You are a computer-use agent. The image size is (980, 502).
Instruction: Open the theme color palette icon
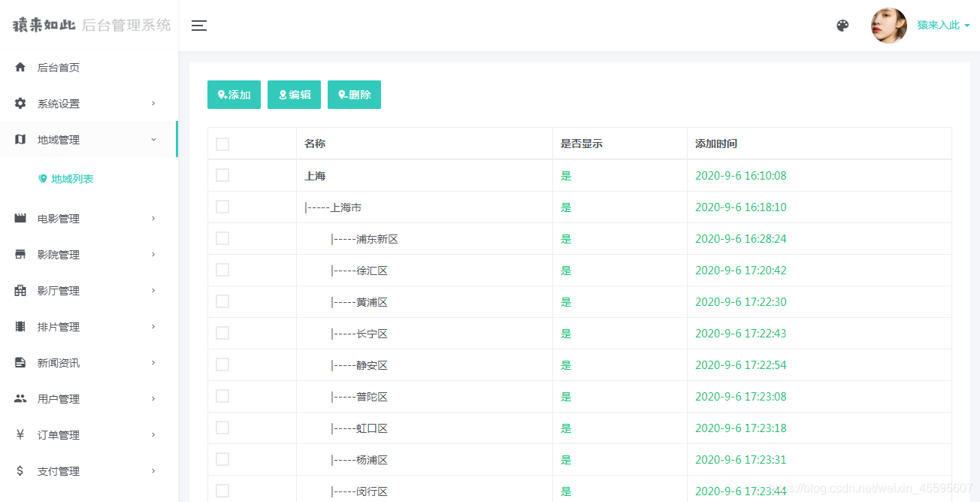click(842, 26)
